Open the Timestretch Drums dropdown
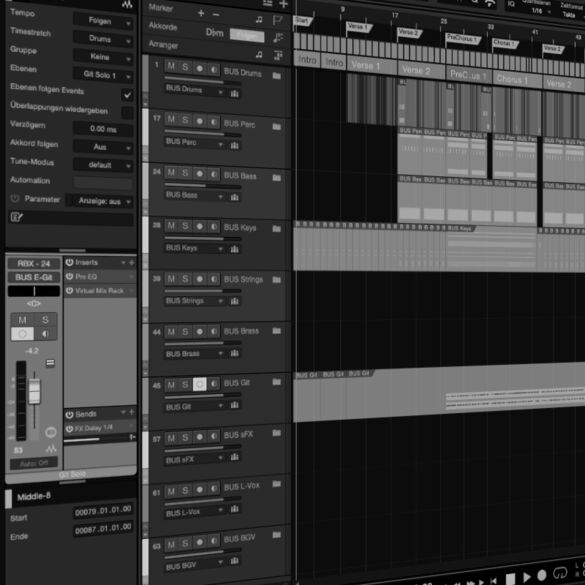The image size is (585, 585). click(x=103, y=39)
